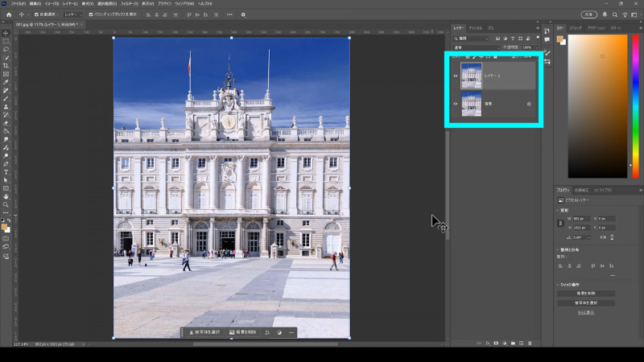Toggle visibility of 背景 layer
Image resolution: width=644 pixels, height=362 pixels.
[456, 104]
